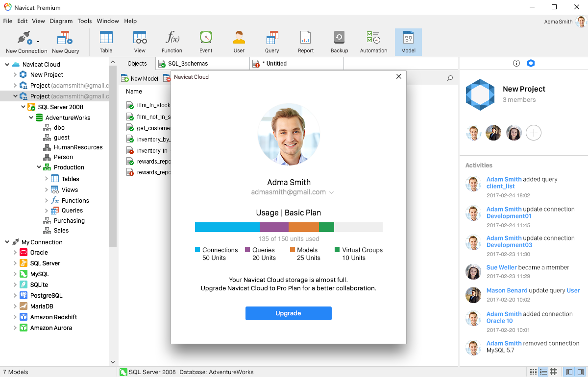
Task: Click the Sue Weller name link
Action: point(502,267)
